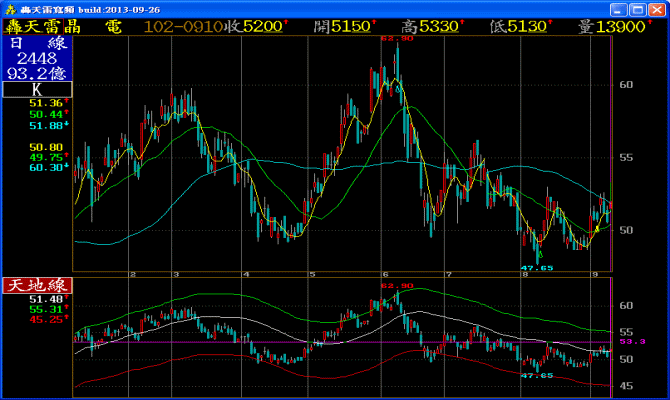
Task: Click month marker 7 on time axis
Action: (449, 274)
